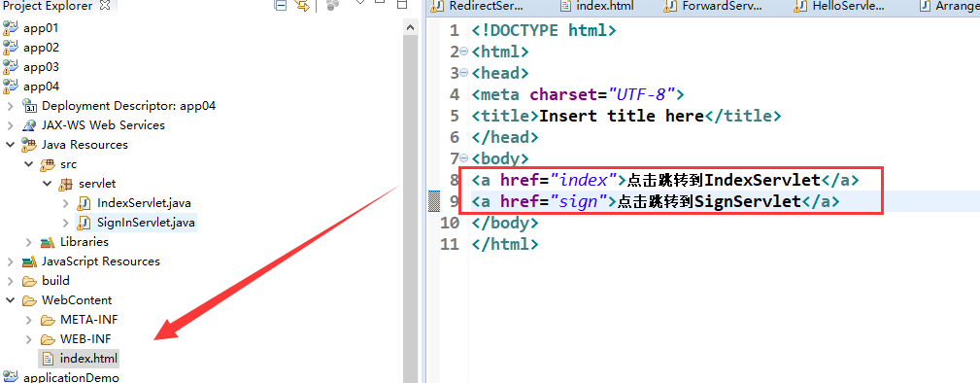
Task: Click the scroll up arrow in Project Explorer
Action: click(x=410, y=27)
